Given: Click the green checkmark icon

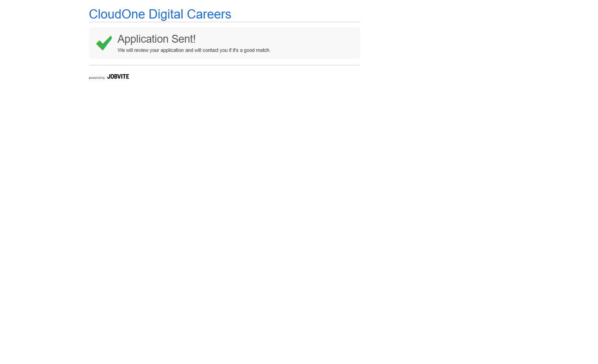Looking at the screenshot, I should [104, 43].
